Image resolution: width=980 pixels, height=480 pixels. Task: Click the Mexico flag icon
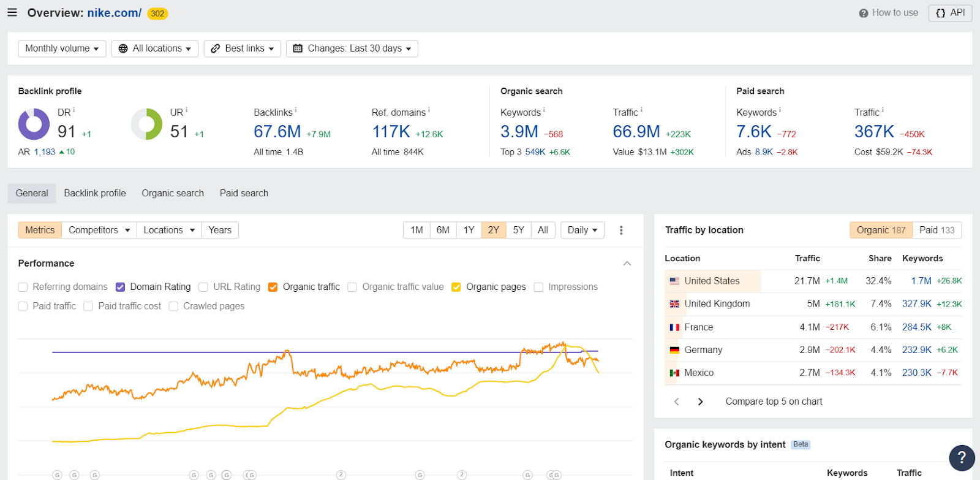click(674, 373)
